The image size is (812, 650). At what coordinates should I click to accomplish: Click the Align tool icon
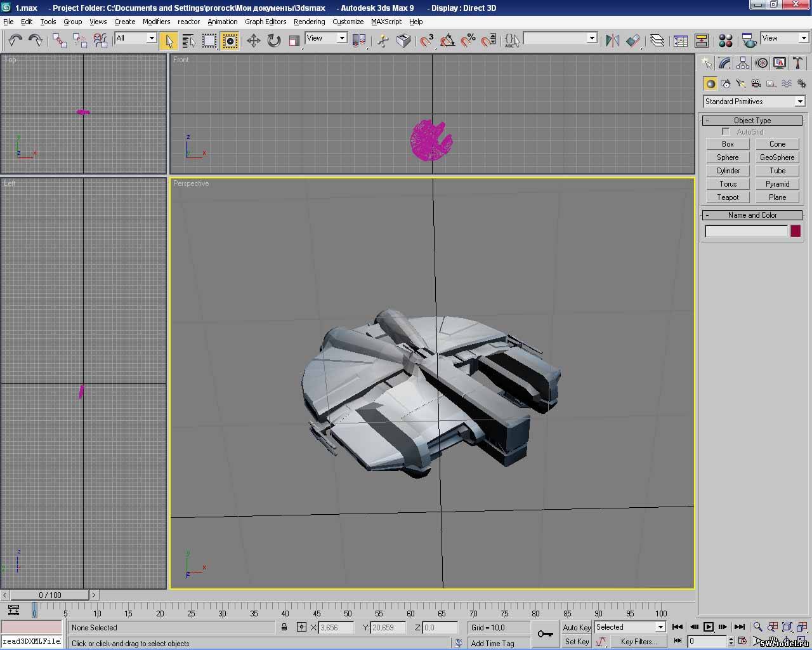[x=632, y=41]
